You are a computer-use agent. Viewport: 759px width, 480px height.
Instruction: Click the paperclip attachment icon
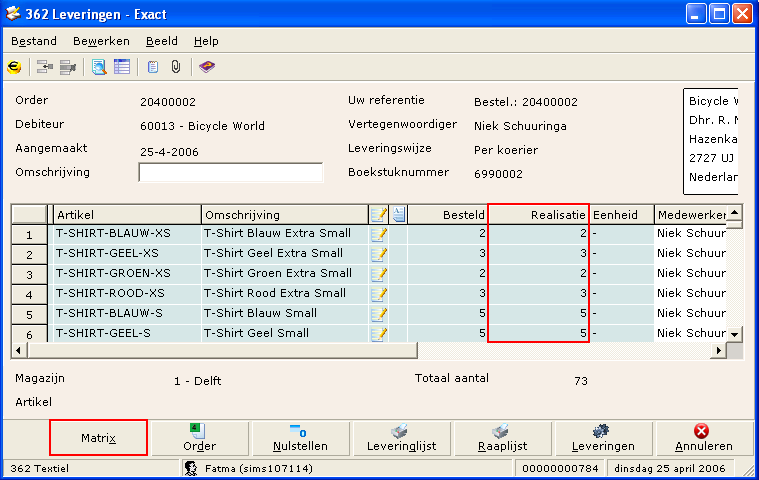tap(175, 67)
